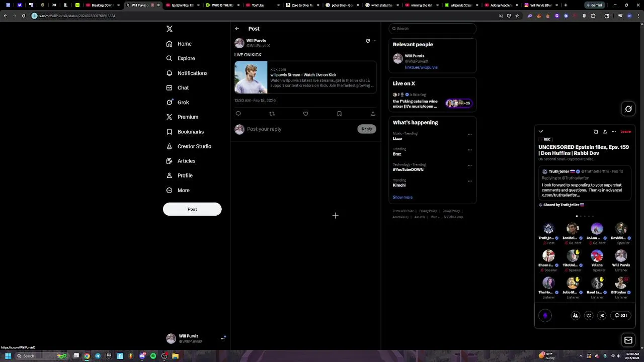This screenshot has width=644, height=362.
Task: Open the Windows Start menu
Action: click(8, 356)
